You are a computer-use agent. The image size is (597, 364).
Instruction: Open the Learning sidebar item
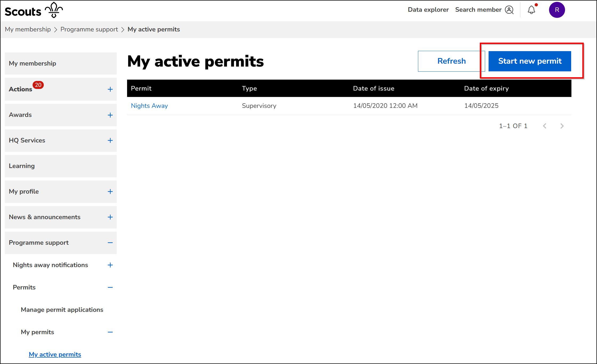click(61, 166)
